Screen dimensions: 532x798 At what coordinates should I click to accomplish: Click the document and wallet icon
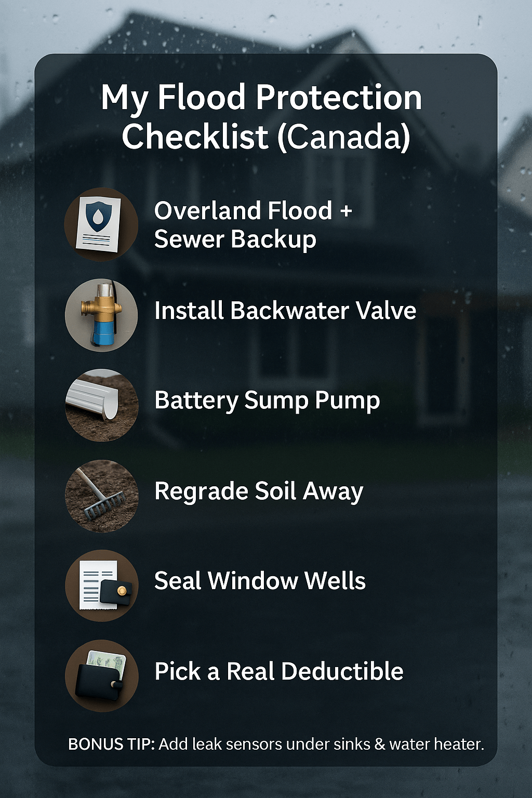(x=101, y=586)
